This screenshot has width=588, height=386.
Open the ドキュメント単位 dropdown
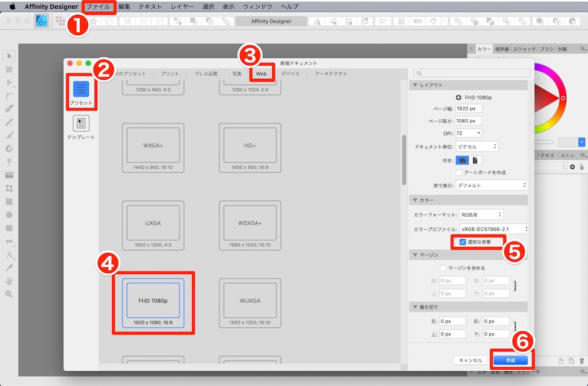pos(477,146)
